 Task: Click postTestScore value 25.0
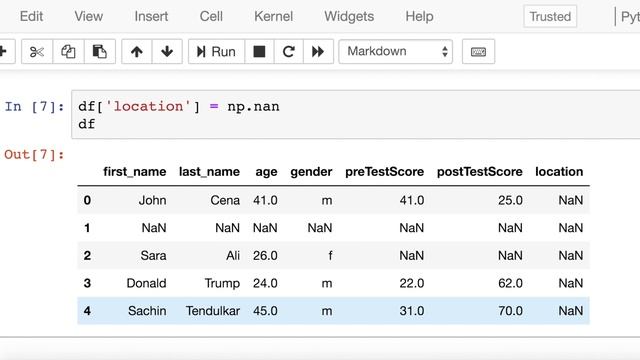tap(510, 200)
